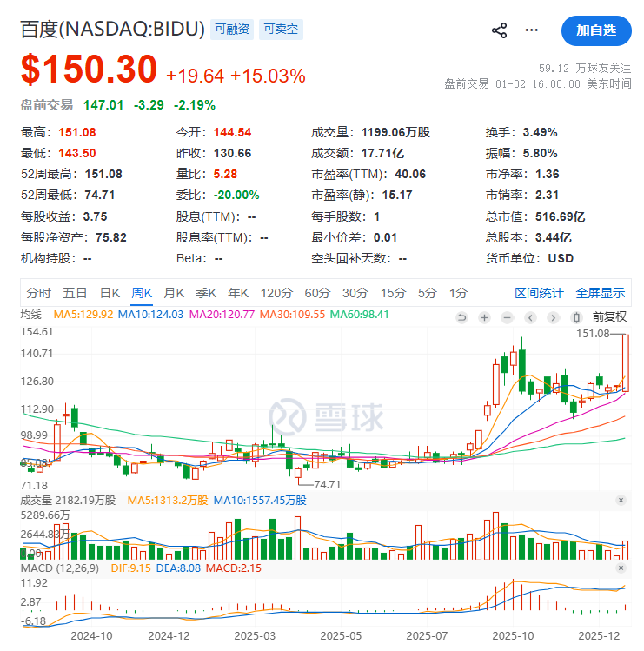Switch to the 日K daily chart tab
The width and height of the screenshot is (644, 651).
(x=110, y=293)
